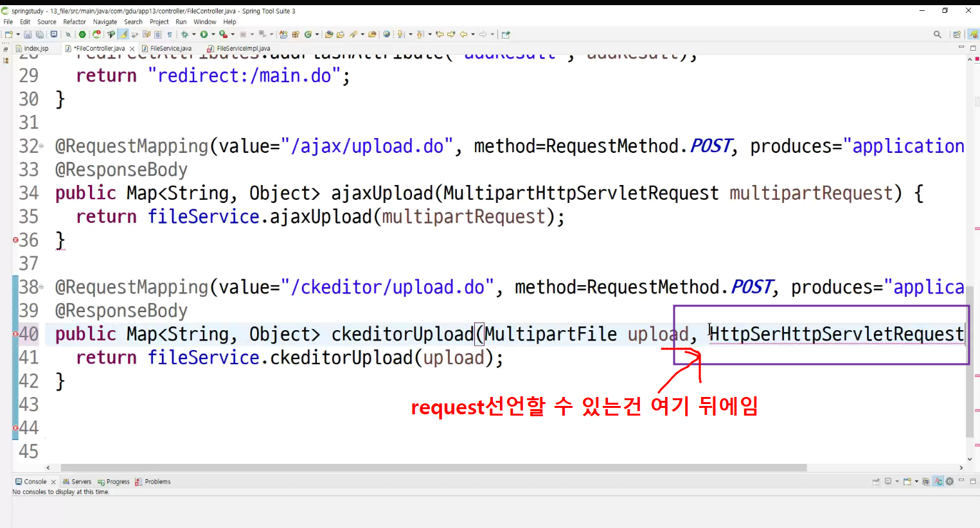Click the @ResponseBody annotation on line 39

(x=121, y=311)
